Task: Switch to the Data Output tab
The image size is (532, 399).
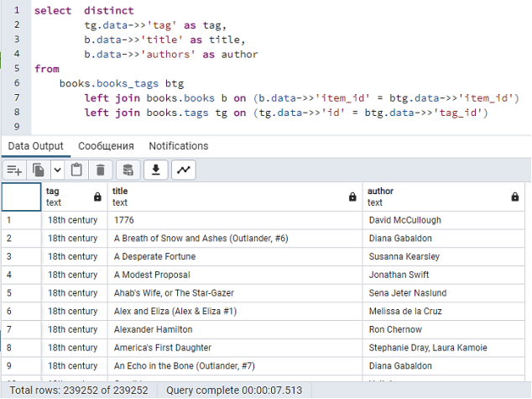Action: (35, 146)
